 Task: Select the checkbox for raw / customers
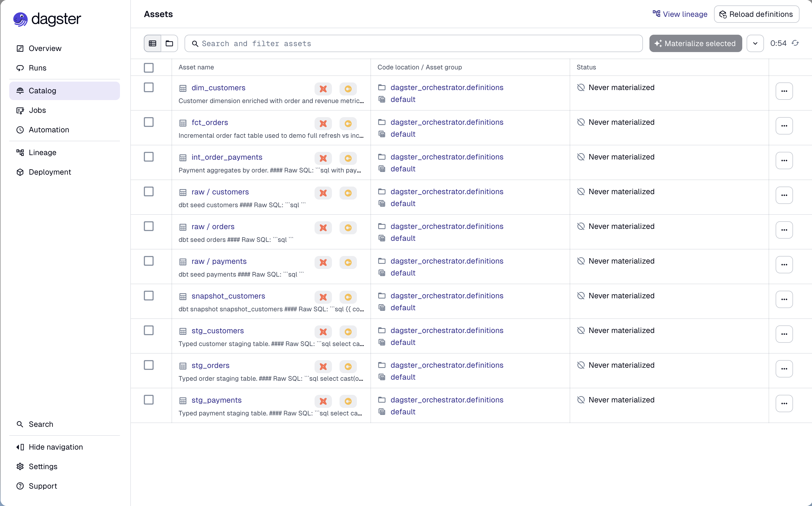click(148, 191)
